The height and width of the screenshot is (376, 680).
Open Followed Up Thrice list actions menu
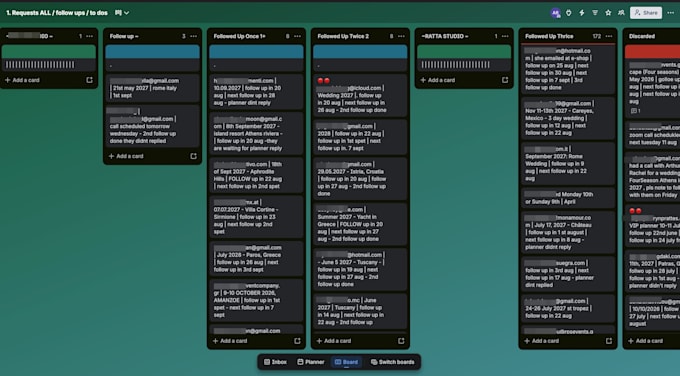609,36
